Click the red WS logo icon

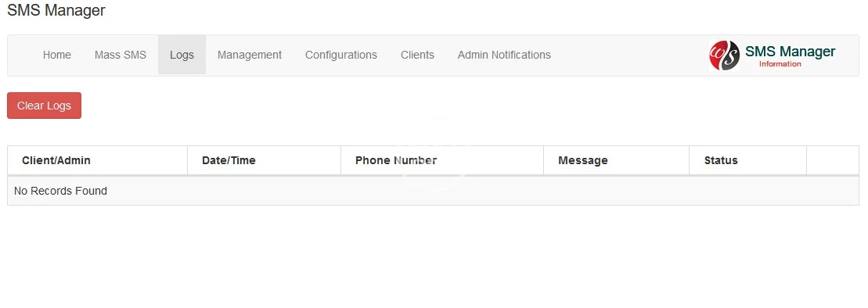(x=724, y=56)
